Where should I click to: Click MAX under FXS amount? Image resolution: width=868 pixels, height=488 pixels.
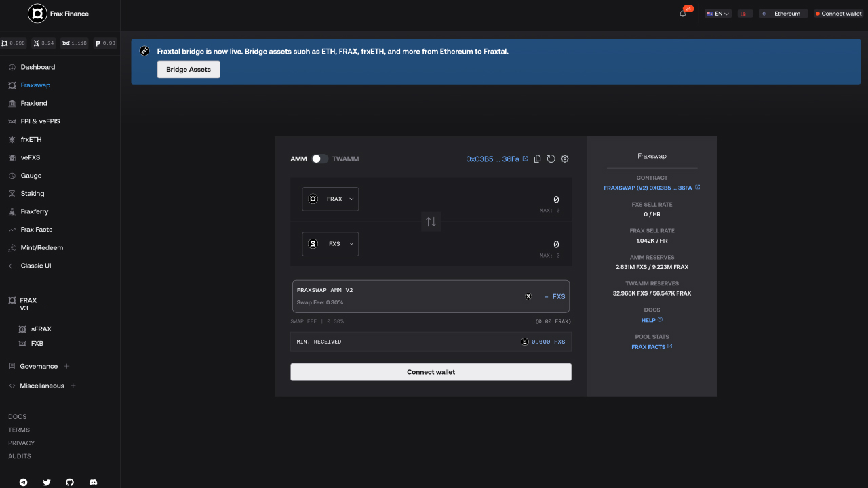pyautogui.click(x=550, y=256)
